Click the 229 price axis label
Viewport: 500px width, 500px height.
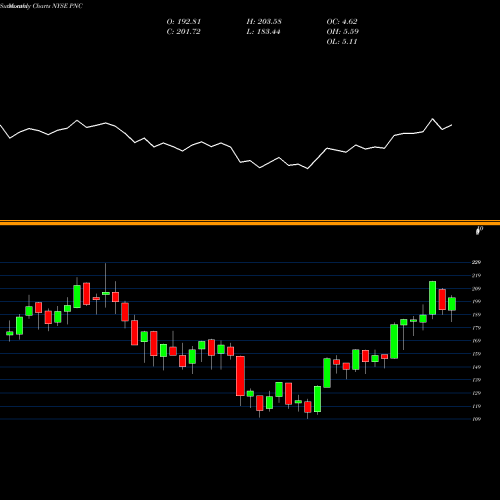(x=476, y=262)
